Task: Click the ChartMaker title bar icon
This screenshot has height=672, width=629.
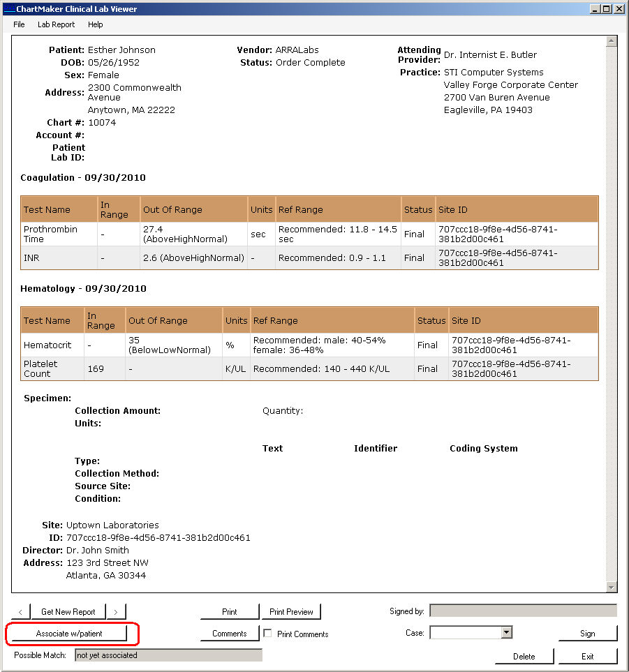Action: pos(9,8)
